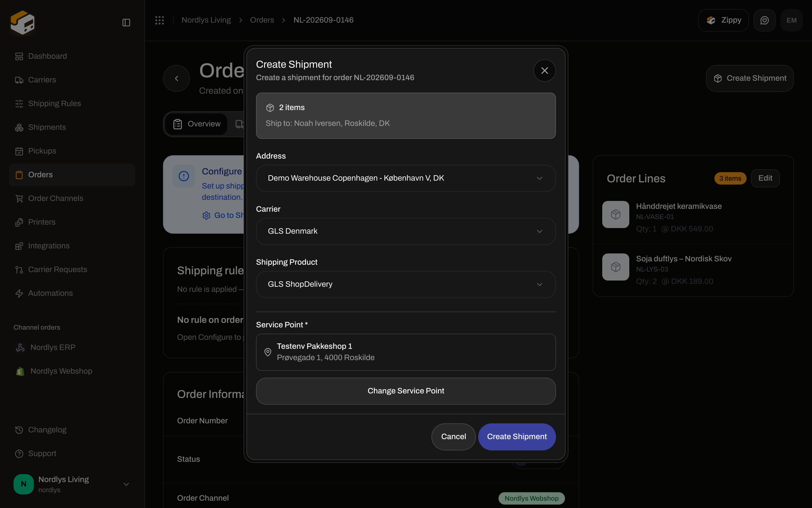Click the Zippy assistant button
The width and height of the screenshot is (812, 508).
[x=723, y=21]
